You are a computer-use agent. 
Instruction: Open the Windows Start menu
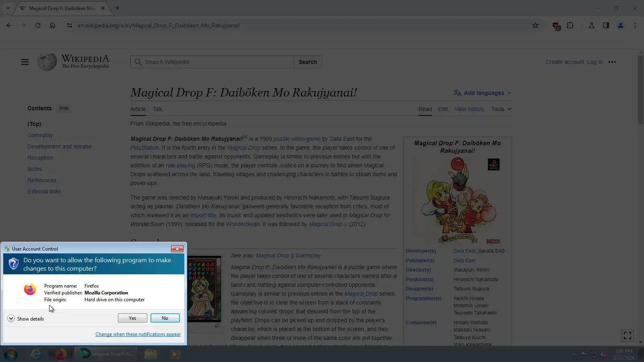11,354
